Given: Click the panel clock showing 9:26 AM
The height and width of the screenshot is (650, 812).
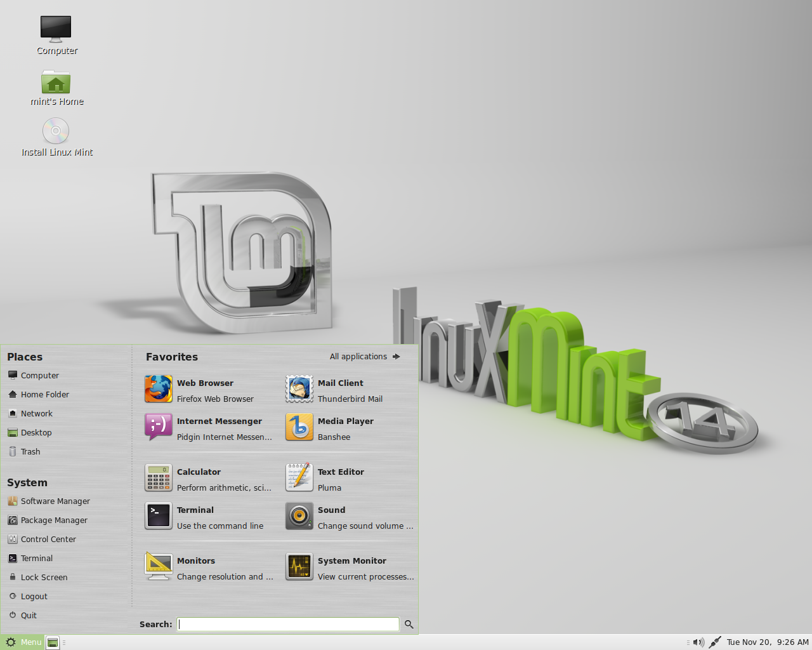Looking at the screenshot, I should click(768, 642).
